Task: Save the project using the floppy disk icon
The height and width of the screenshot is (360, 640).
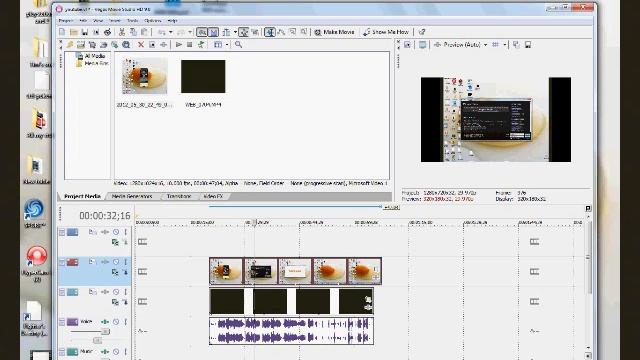Action: 85,32
